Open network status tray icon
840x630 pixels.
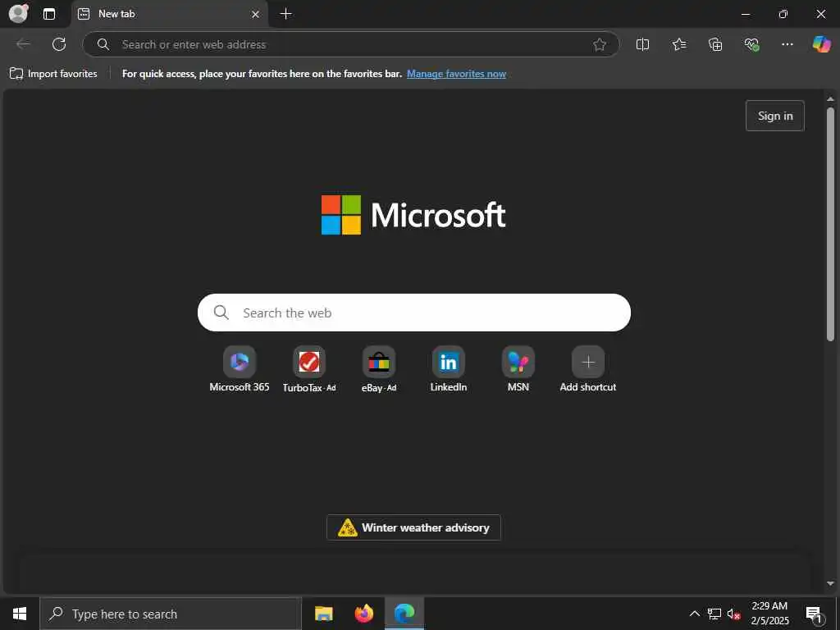pos(714,614)
